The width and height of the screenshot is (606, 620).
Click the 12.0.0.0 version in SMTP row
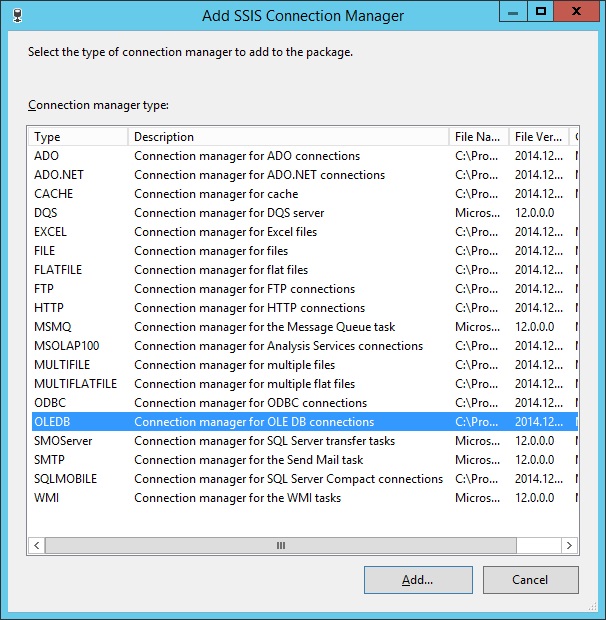point(534,459)
